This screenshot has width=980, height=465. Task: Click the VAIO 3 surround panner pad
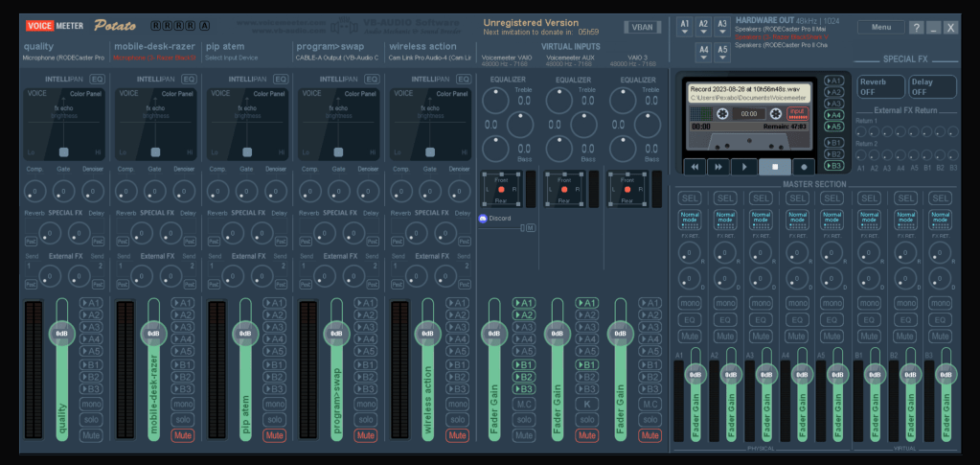tap(628, 189)
